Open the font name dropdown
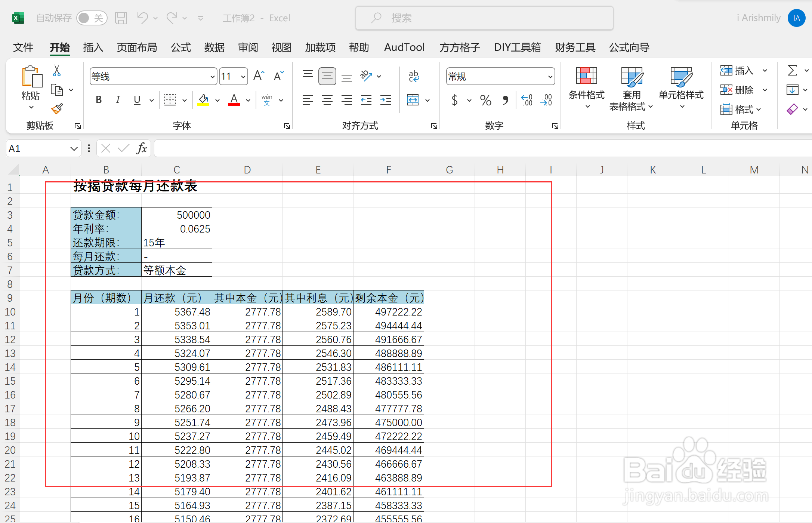Image resolution: width=812 pixels, height=523 pixels. click(x=213, y=77)
